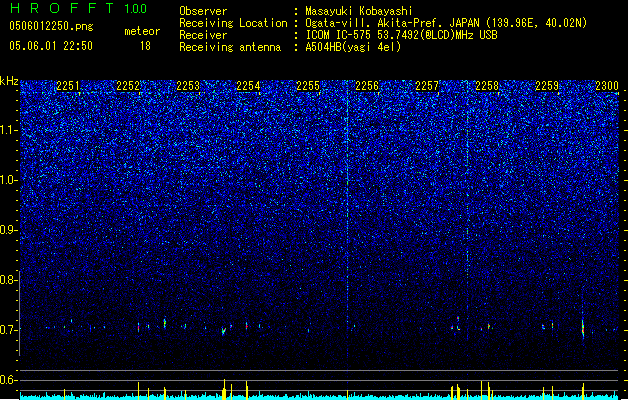The image size is (629, 400).
Task: Click the Receiving Location label
Action: (x=233, y=23)
